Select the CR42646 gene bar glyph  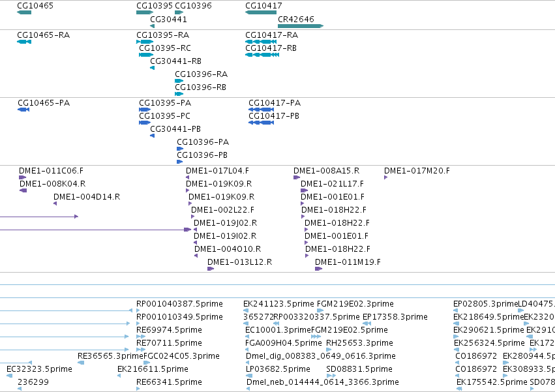coord(301,26)
